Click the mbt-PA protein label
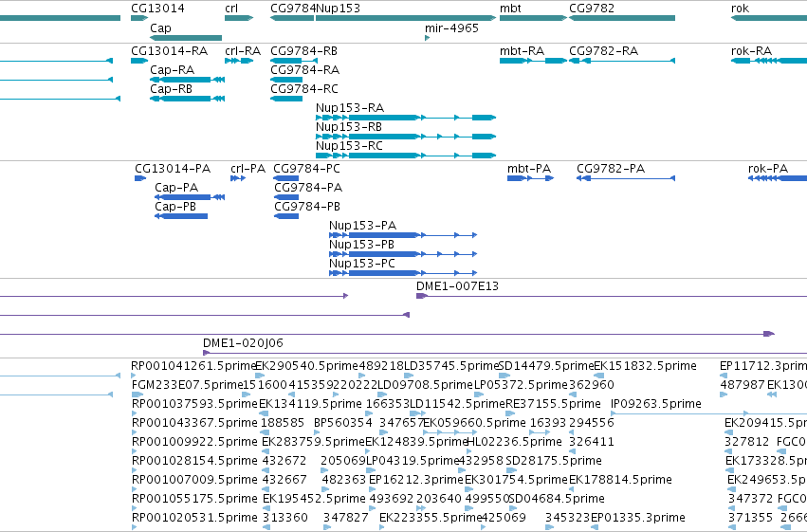This screenshot has height=532, width=807. pyautogui.click(x=529, y=169)
